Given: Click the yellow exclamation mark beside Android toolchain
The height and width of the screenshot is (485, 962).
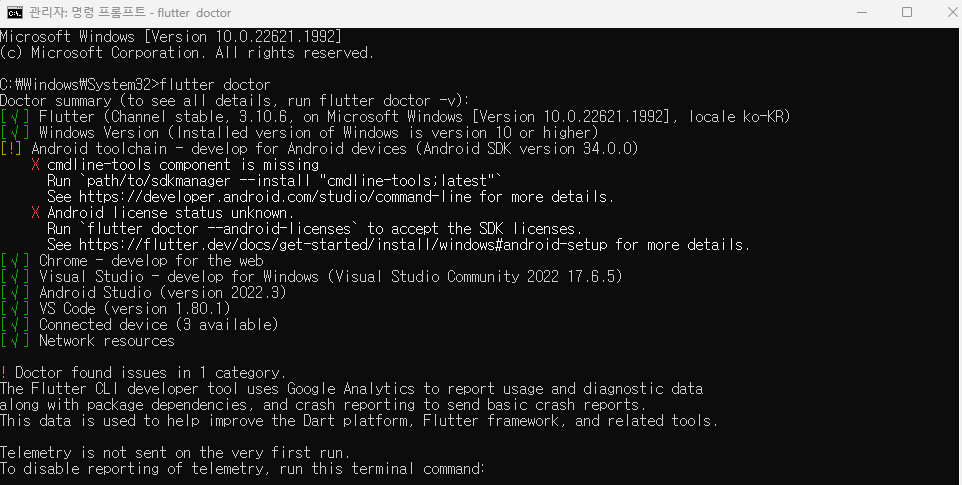Looking at the screenshot, I should pyautogui.click(x=12, y=148).
